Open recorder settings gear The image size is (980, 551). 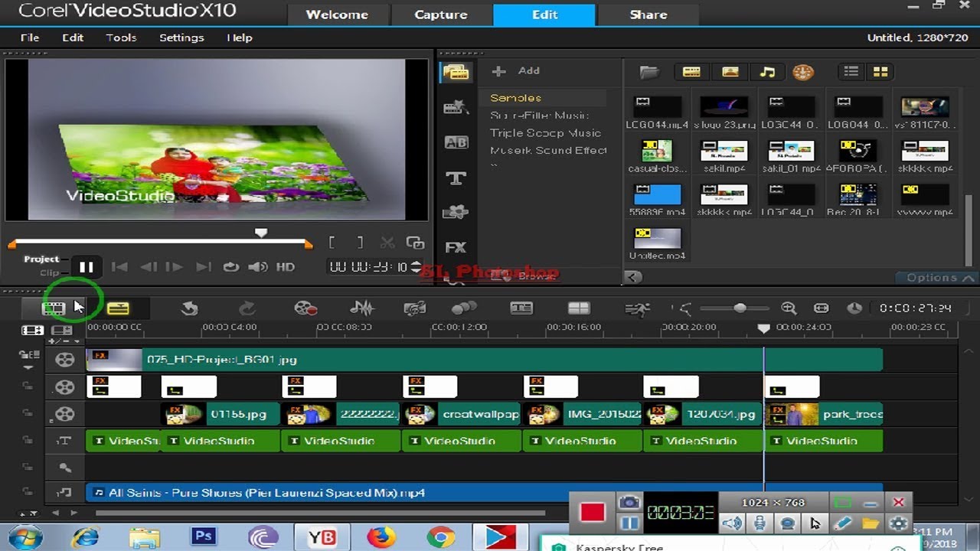coord(898,524)
